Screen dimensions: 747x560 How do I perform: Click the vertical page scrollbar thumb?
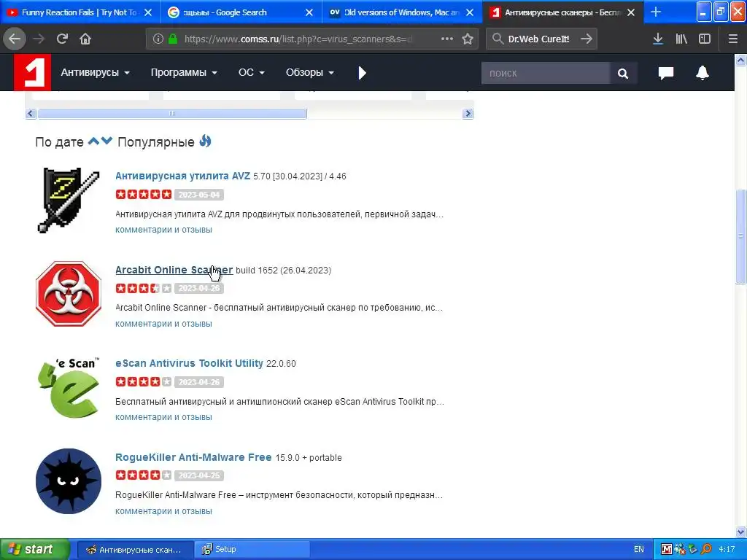pos(740,236)
